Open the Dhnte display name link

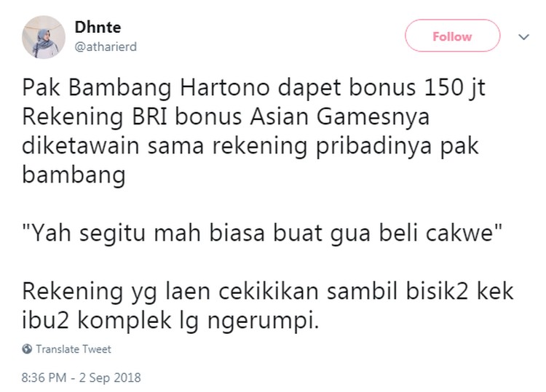click(98, 27)
